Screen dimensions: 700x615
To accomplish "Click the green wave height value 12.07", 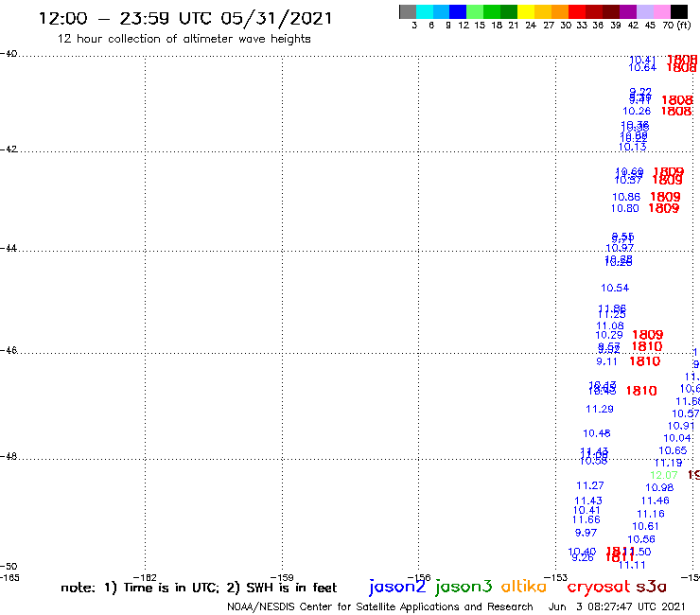I will point(664,475).
